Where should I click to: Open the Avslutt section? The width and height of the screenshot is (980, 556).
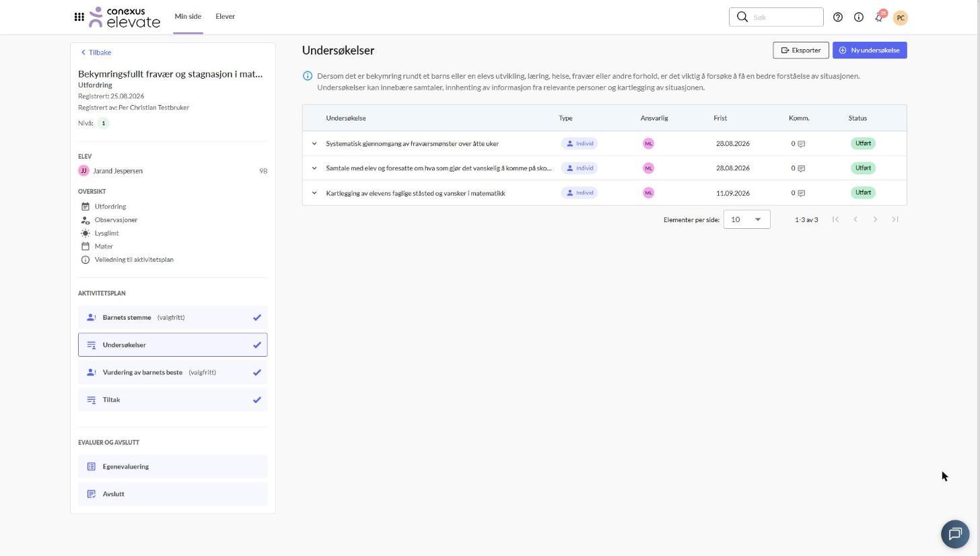point(172,494)
